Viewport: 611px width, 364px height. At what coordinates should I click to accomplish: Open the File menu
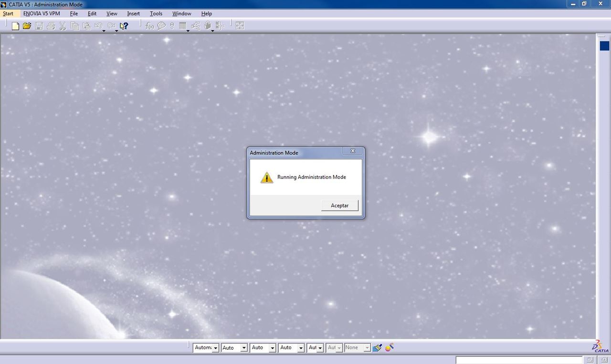(74, 13)
